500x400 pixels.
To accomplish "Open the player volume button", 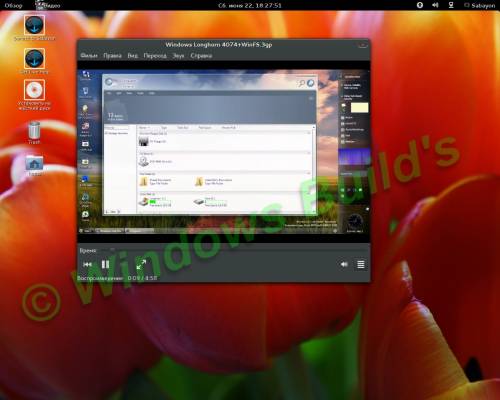I will 344,264.
